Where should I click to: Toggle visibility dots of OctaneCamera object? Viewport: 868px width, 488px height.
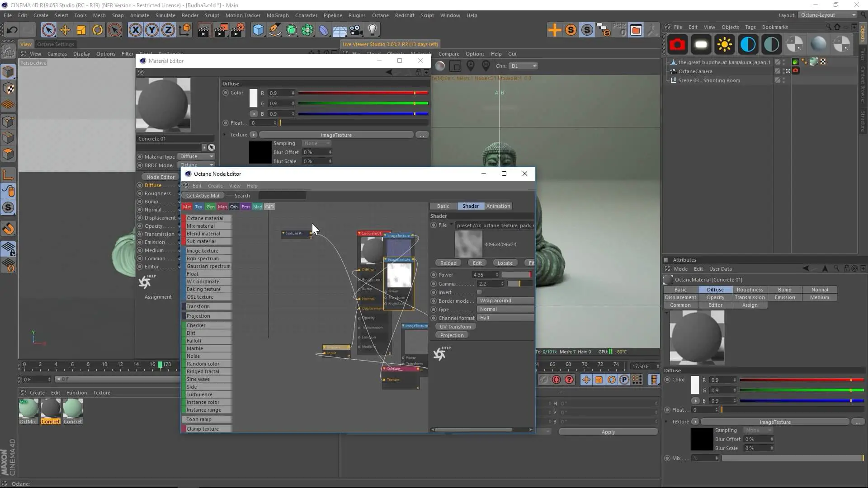[x=783, y=71]
